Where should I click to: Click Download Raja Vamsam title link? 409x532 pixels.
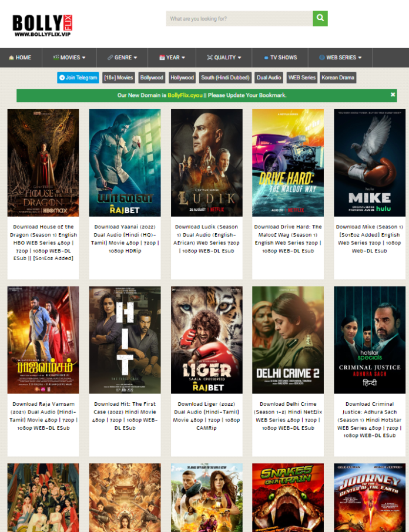[43, 416]
